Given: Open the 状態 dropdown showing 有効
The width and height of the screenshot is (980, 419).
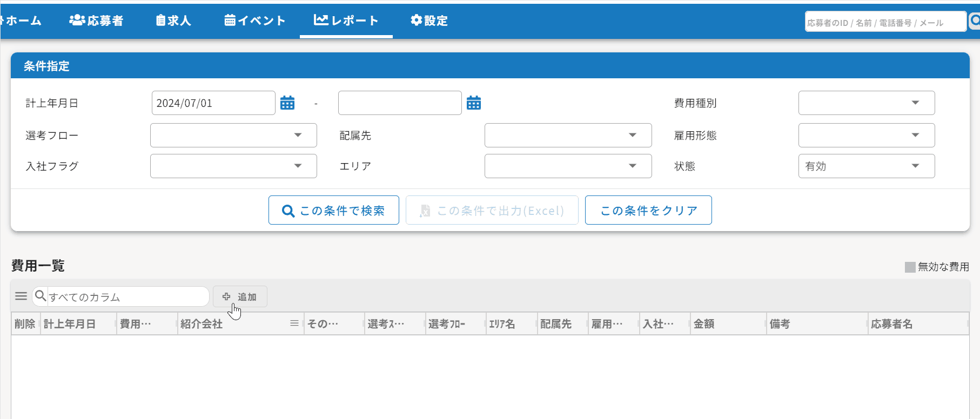Looking at the screenshot, I should [867, 166].
